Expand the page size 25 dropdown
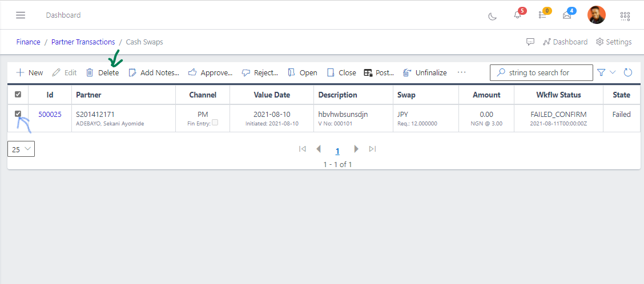Screen dimensions: 644x284 point(21,149)
